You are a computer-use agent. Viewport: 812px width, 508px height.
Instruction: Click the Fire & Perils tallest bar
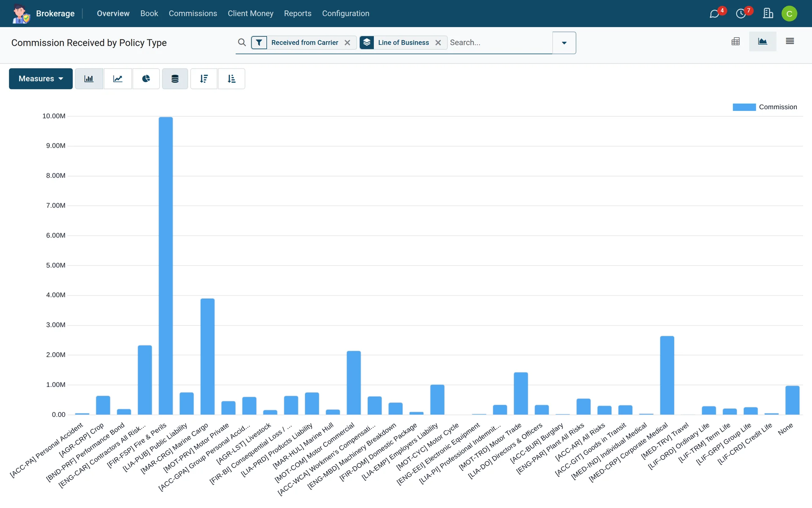point(166,266)
